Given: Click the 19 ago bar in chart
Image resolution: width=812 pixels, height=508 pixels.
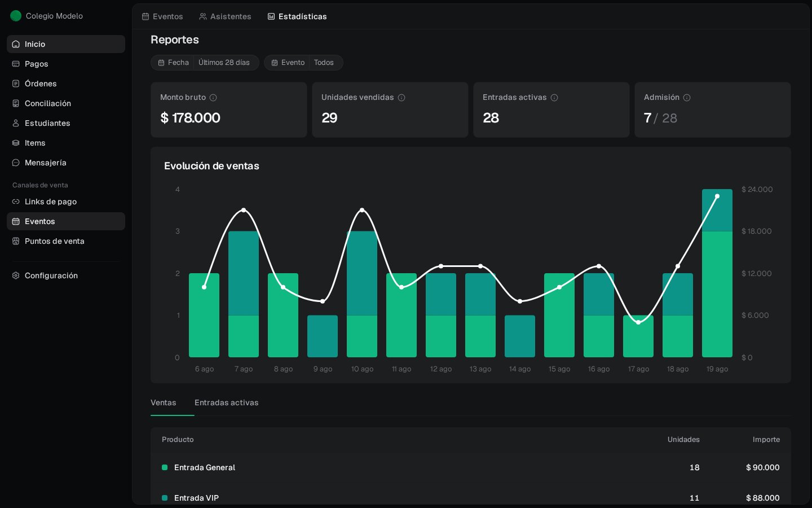Looking at the screenshot, I should pyautogui.click(x=717, y=273).
